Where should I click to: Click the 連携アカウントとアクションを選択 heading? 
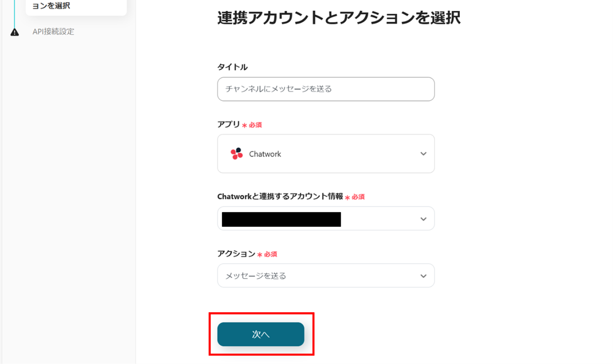(x=339, y=18)
